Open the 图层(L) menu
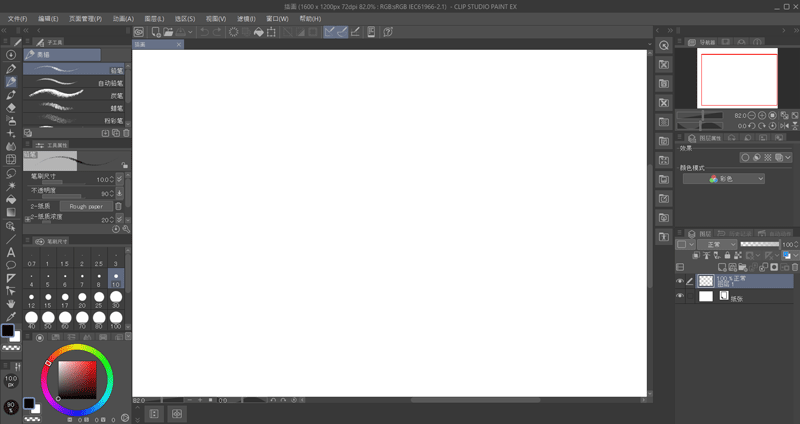This screenshot has width=800, height=424. point(154,18)
